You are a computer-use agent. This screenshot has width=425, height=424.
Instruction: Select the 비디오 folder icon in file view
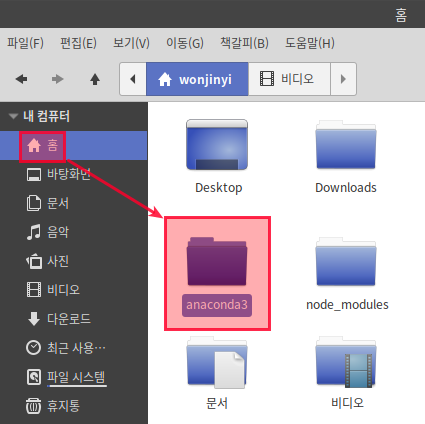click(346, 362)
